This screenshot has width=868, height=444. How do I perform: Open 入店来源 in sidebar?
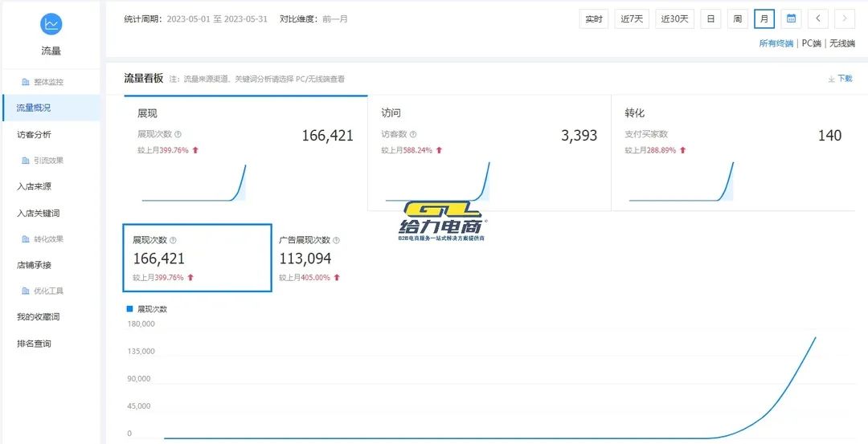[x=34, y=186]
